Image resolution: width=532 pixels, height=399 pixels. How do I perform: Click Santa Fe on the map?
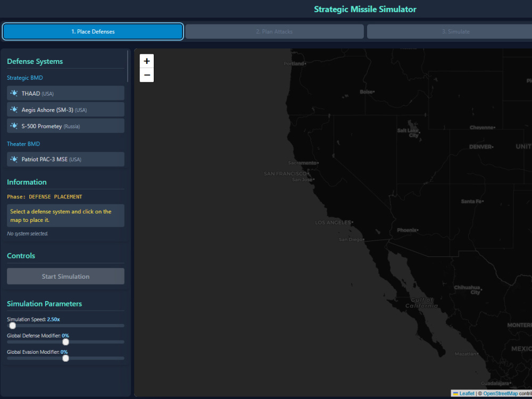[472, 201]
